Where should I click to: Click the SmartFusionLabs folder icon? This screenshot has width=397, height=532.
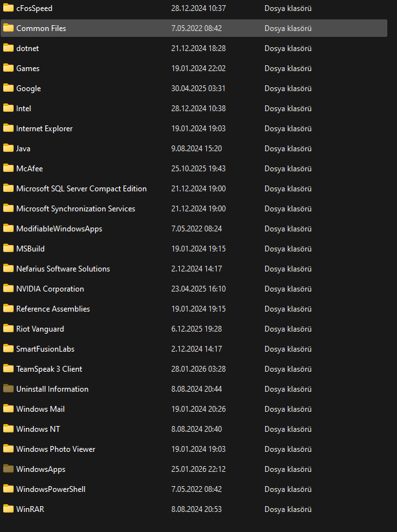[x=8, y=348]
